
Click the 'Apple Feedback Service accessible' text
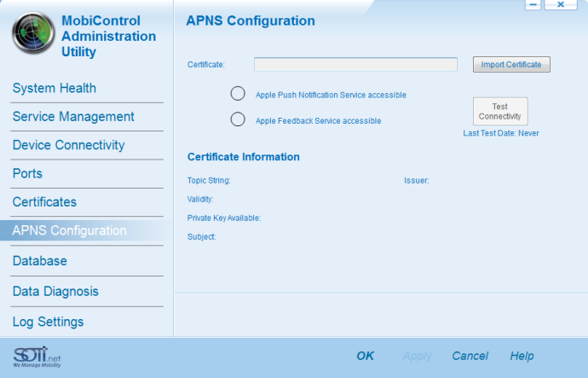point(318,121)
